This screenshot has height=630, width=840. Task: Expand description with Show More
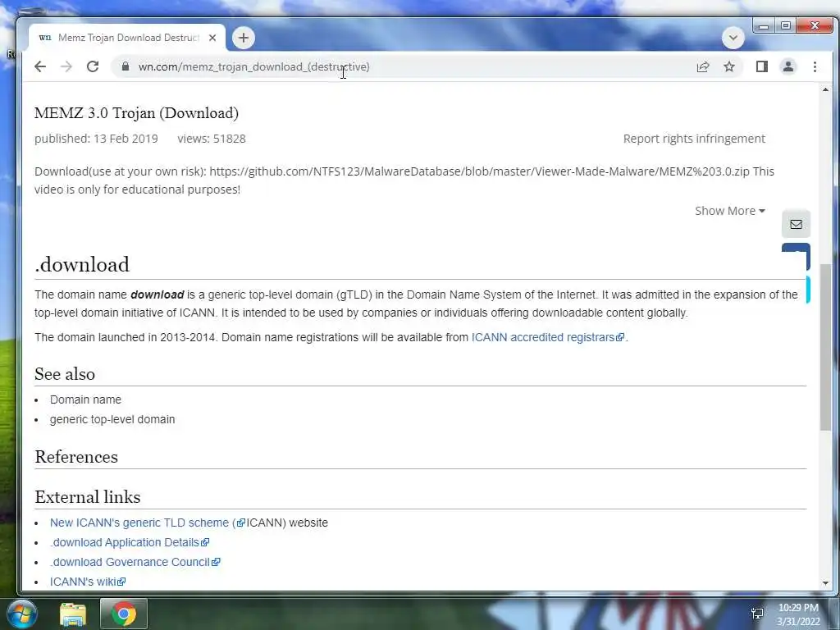tap(729, 211)
